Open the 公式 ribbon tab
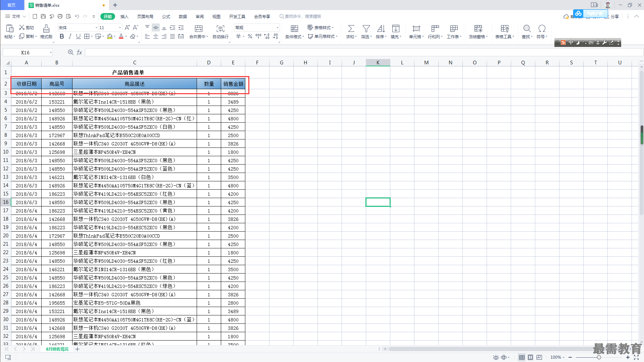This screenshot has width=644, height=362. pyautogui.click(x=166, y=16)
